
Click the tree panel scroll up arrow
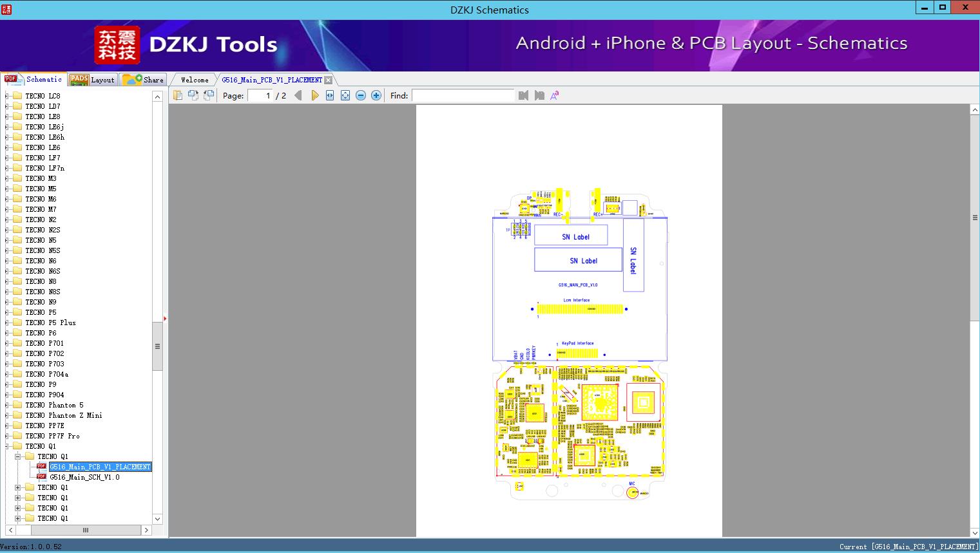157,97
